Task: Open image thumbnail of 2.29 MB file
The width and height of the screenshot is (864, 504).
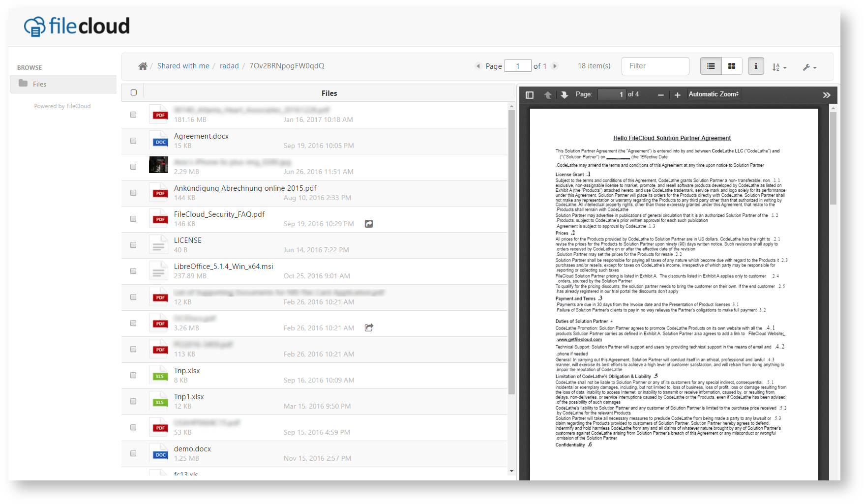Action: [159, 165]
